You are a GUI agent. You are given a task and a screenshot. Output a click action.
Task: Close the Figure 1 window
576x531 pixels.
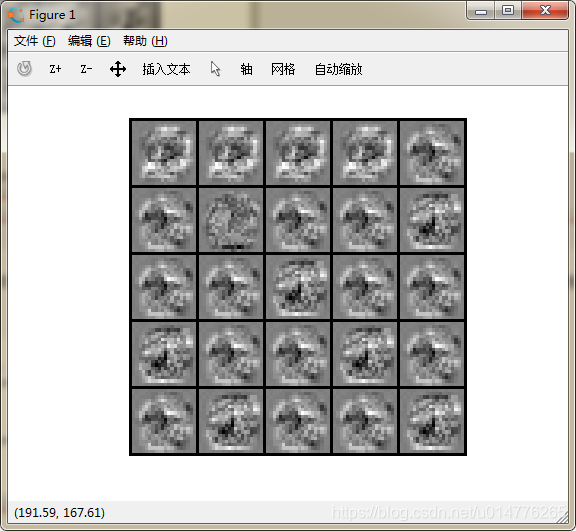pos(545,11)
